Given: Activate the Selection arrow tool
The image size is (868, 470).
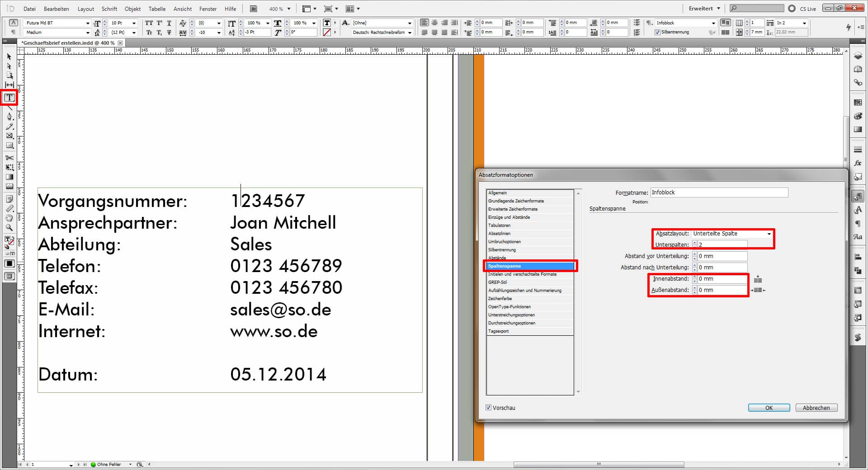Looking at the screenshot, I should (9, 56).
